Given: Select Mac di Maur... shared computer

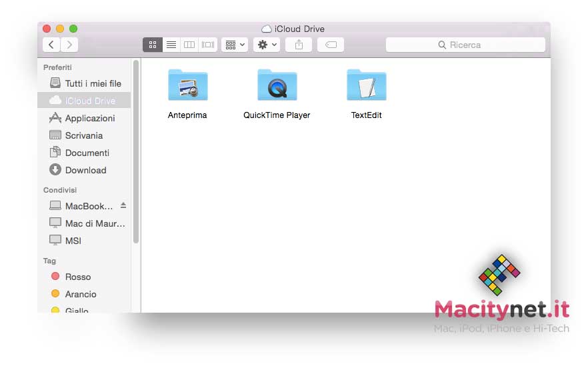Looking at the screenshot, I should coord(85,223).
